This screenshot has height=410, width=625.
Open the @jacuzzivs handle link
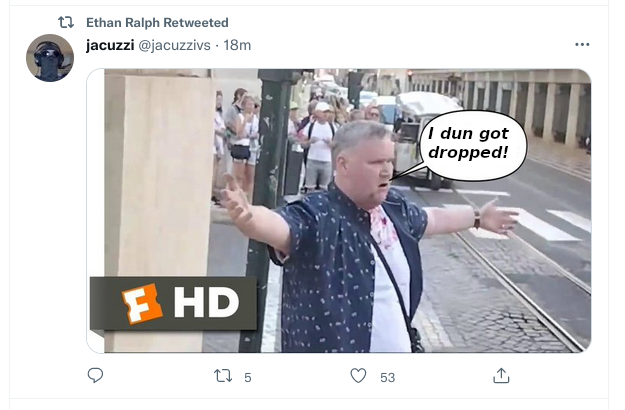click(174, 45)
